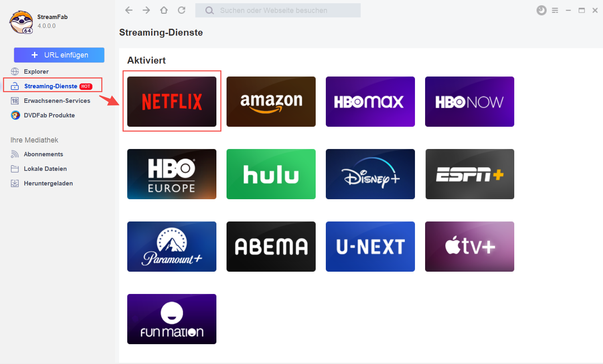Image resolution: width=603 pixels, height=364 pixels.
Task: Open the Amazon streaming tile
Action: tap(271, 102)
